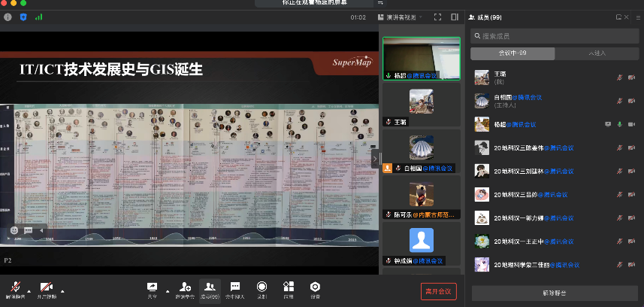Click the button below the member list
The image size is (644, 307).
click(x=554, y=292)
